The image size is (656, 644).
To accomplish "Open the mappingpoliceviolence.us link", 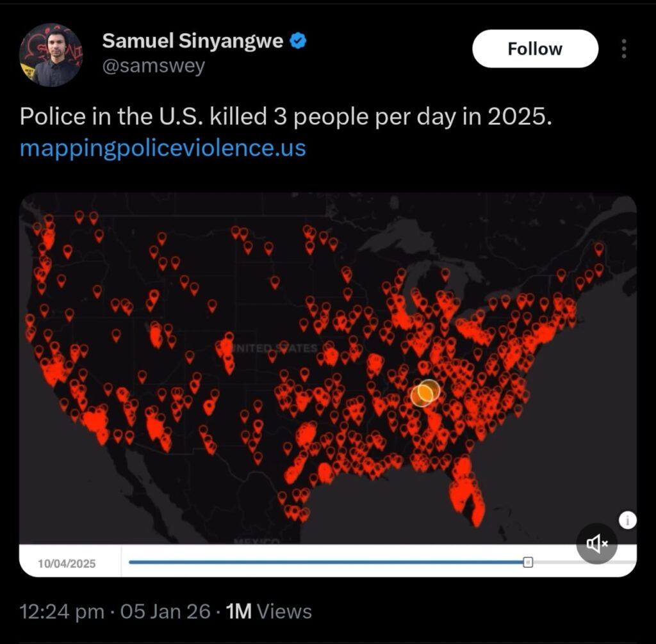I will 163,148.
